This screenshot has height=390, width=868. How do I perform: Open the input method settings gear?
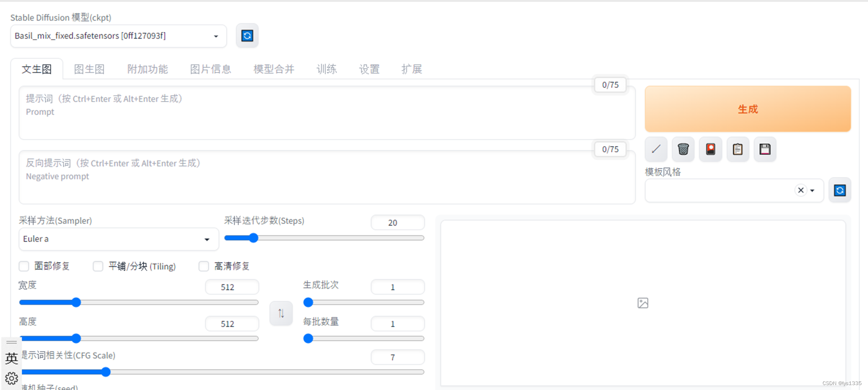(12, 378)
